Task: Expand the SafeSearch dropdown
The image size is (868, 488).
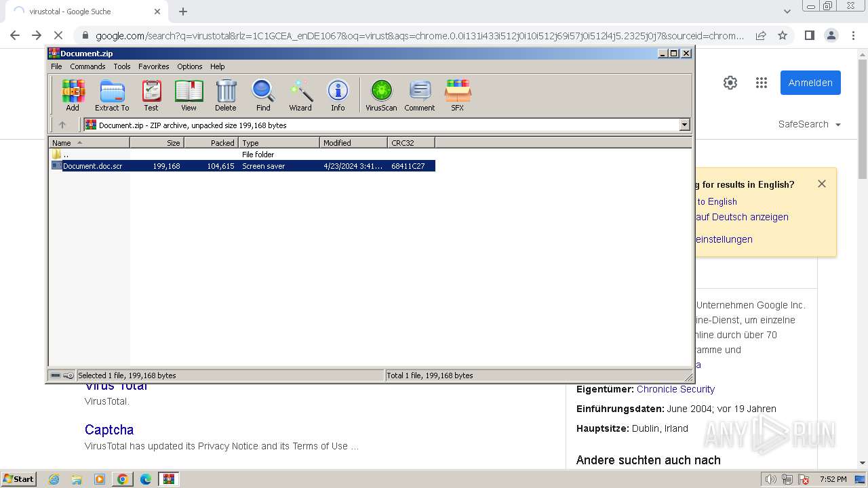Action: click(x=810, y=124)
